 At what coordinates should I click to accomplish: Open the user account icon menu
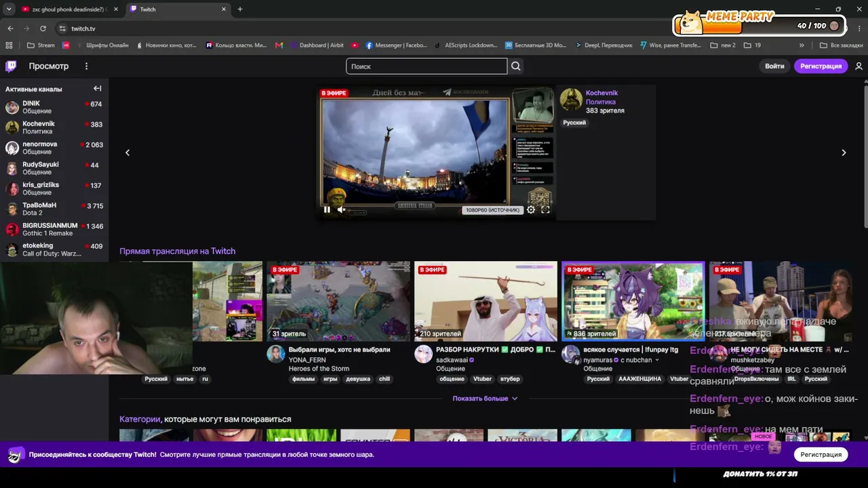[859, 66]
